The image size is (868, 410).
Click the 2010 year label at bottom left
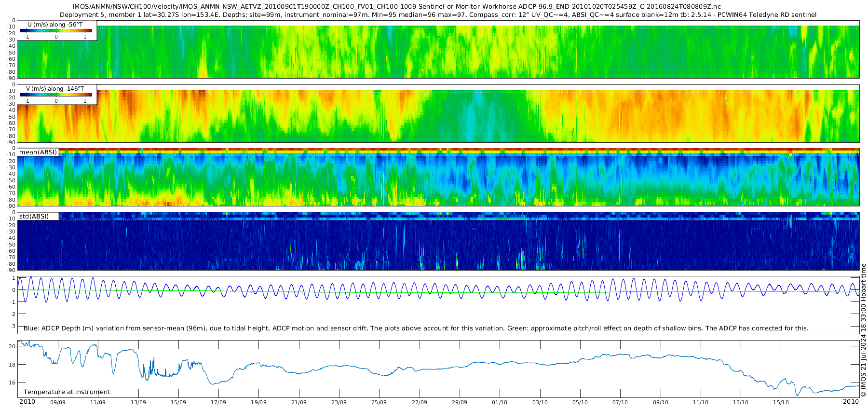tap(27, 401)
